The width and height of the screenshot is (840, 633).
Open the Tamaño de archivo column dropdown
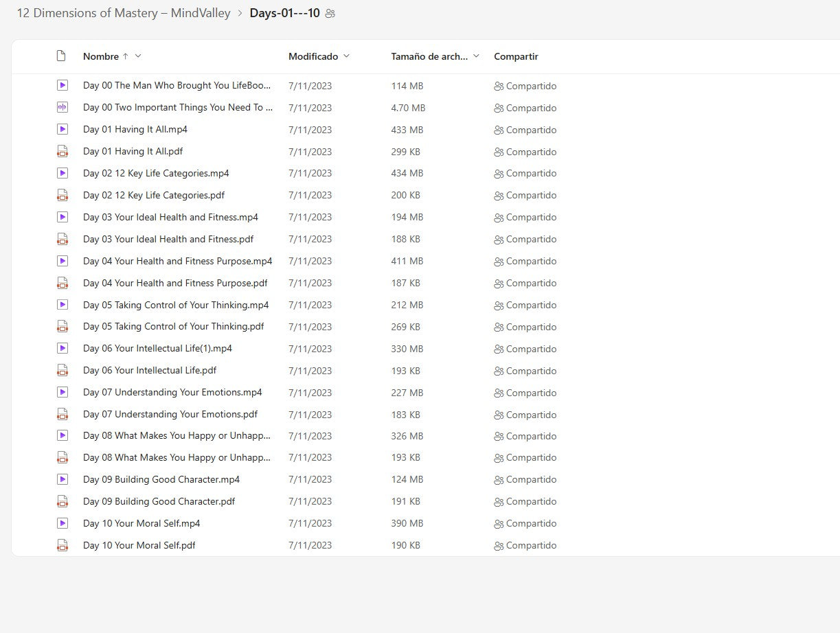click(x=477, y=56)
